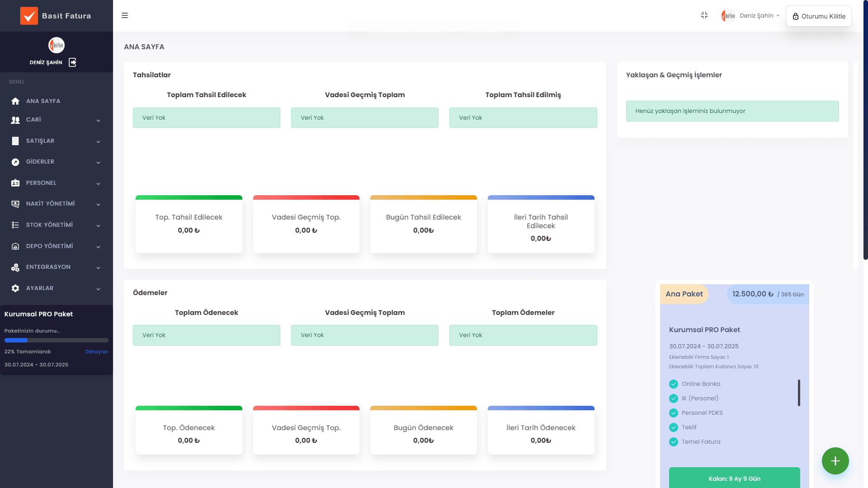Click the Satışlar invoice icon
The height and width of the screenshot is (488, 868).
coord(15,141)
